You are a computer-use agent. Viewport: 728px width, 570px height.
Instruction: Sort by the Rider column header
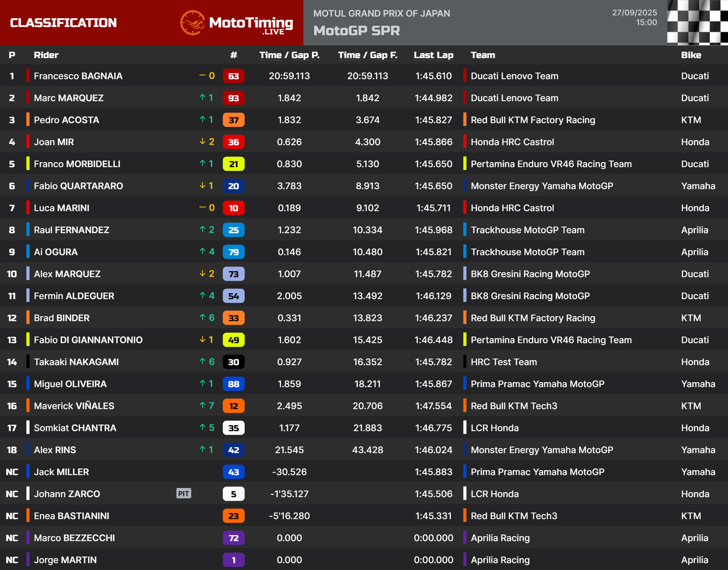coord(46,55)
